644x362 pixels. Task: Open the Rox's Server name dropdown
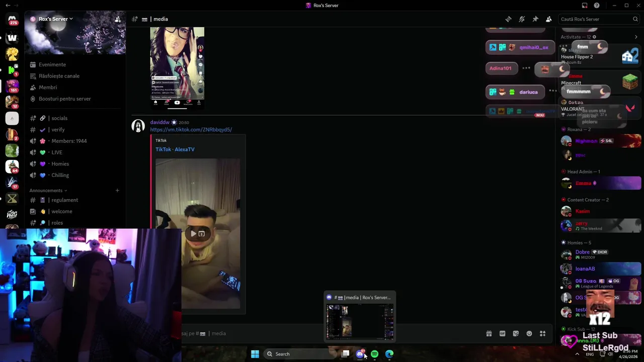pos(55,19)
